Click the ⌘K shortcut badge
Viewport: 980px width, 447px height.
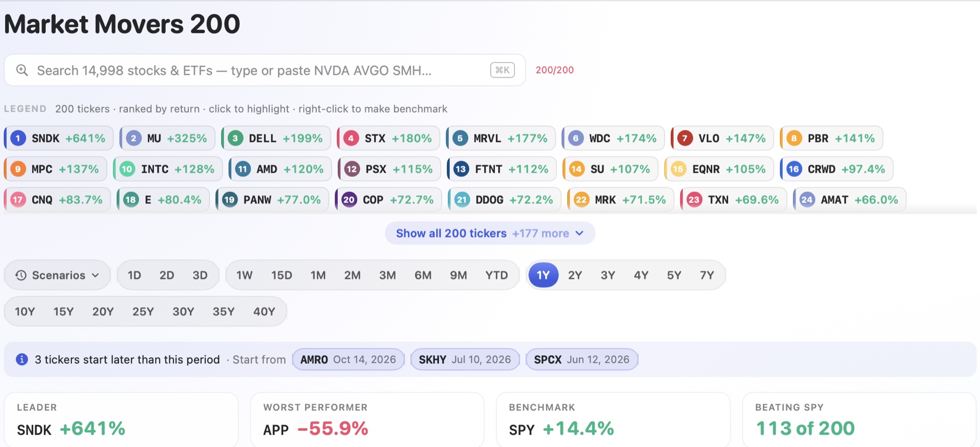click(502, 70)
